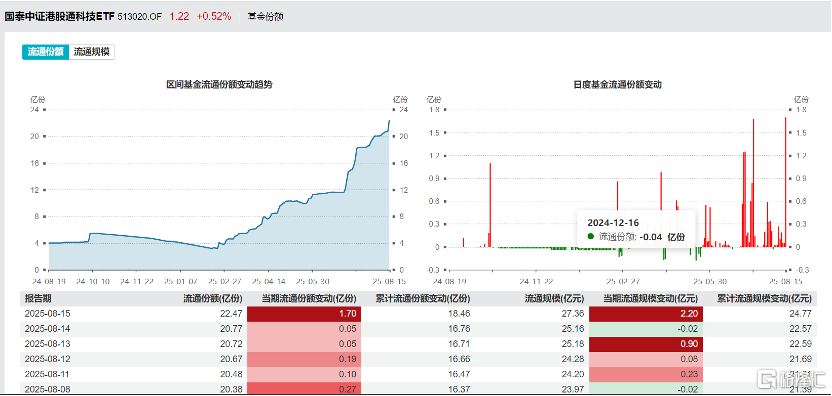The width and height of the screenshot is (832, 396).
Task: Click the 18.46 cumulative share change cell
Action: 460,314
